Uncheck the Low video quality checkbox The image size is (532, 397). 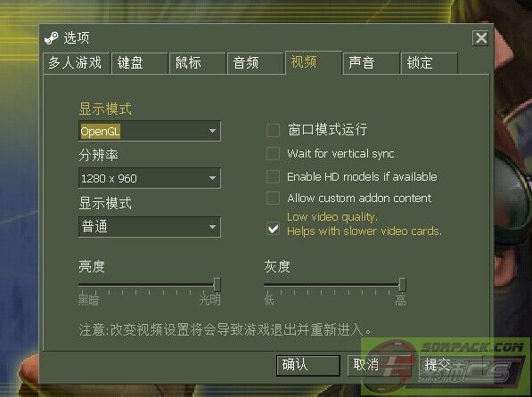click(273, 229)
